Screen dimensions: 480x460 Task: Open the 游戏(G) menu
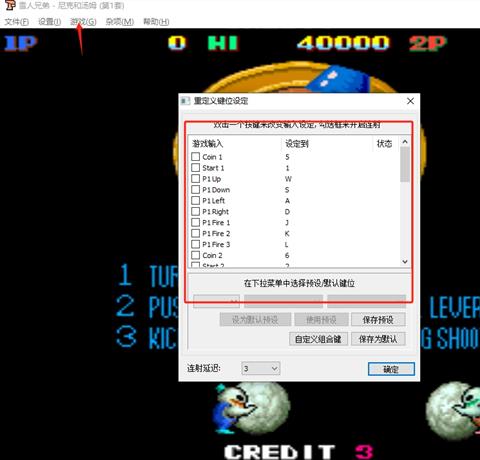[83, 22]
